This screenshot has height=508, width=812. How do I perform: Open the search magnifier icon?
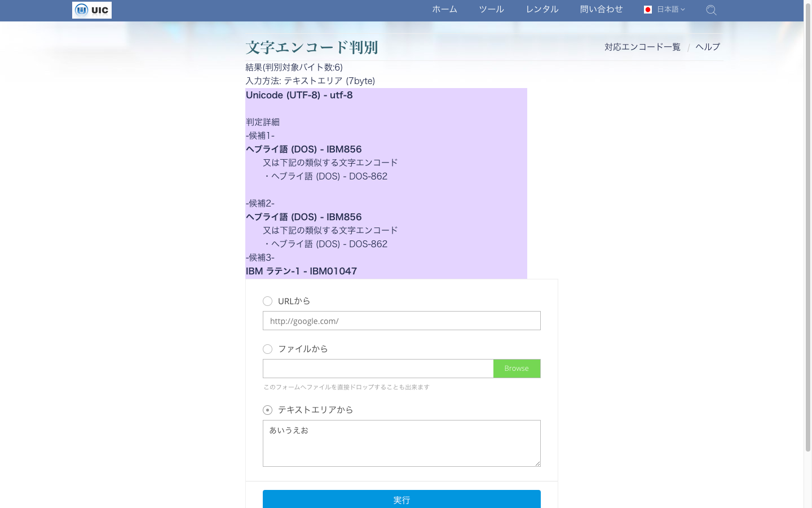tap(711, 10)
